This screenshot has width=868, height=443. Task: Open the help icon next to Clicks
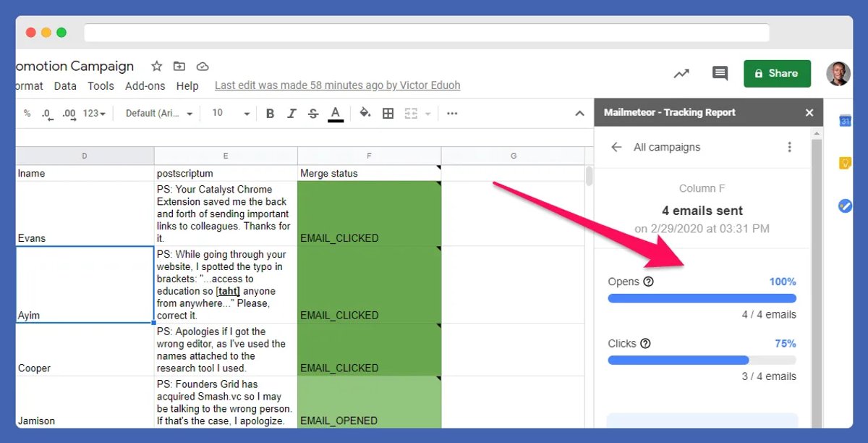645,344
